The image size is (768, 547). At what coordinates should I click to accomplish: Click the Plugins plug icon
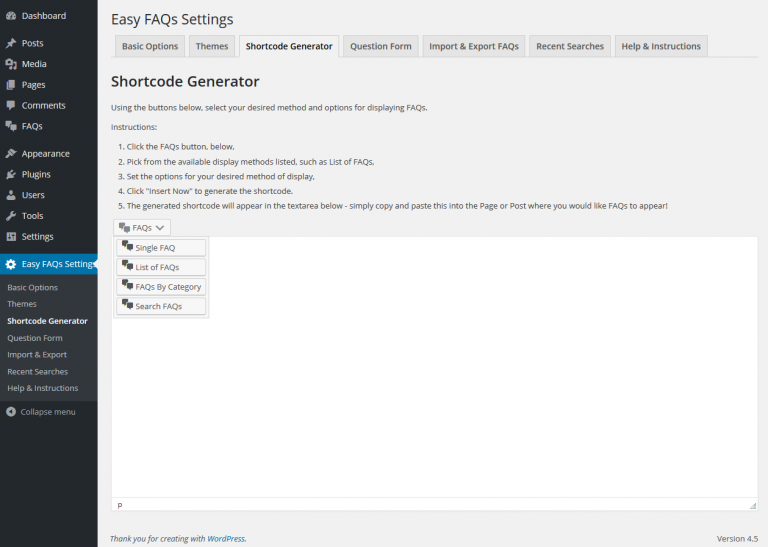point(11,174)
